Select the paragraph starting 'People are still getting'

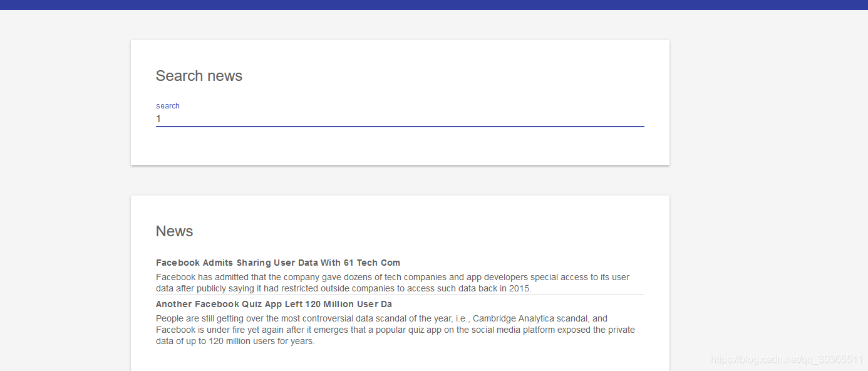[395, 330]
